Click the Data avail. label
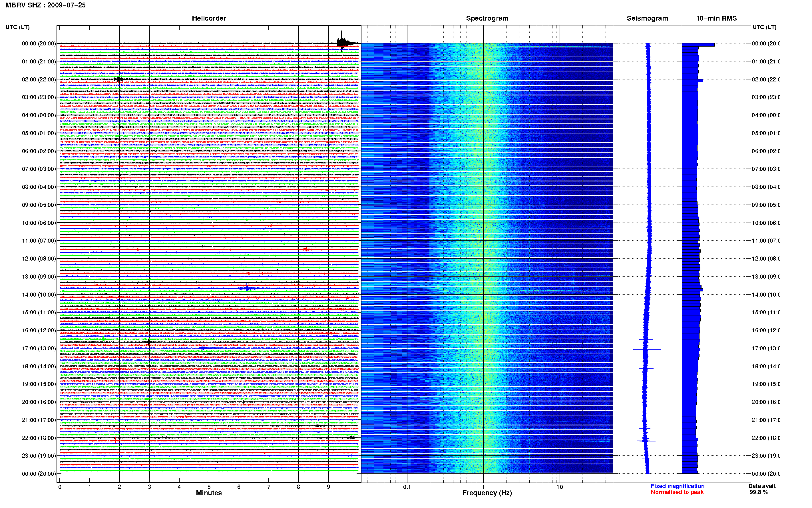 tap(762, 486)
